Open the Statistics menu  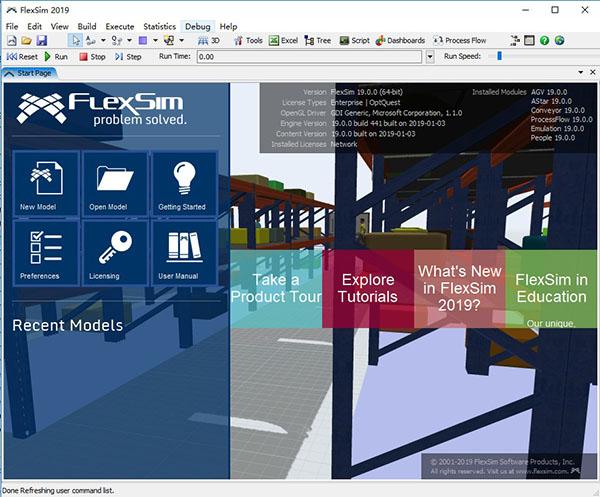(159, 26)
